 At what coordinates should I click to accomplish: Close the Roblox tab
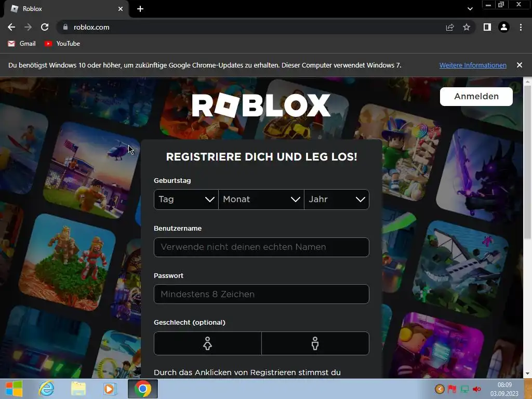[121, 9]
